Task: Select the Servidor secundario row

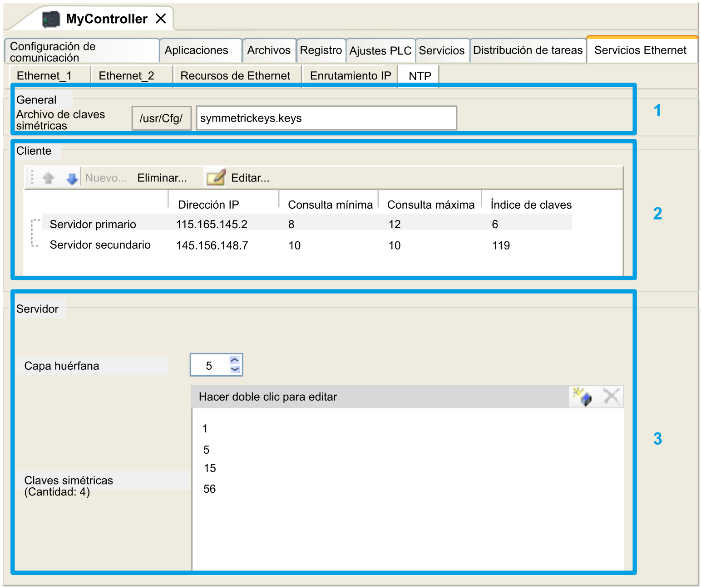Action: click(100, 245)
